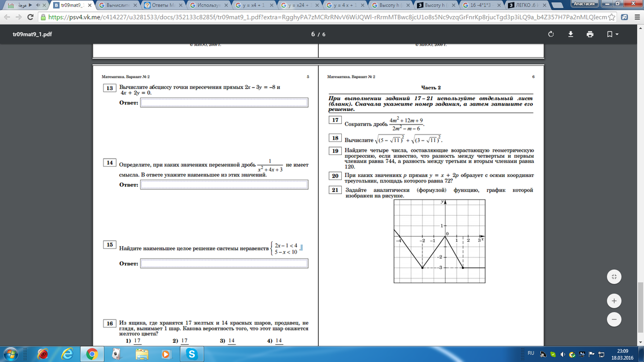Rotate the PDF document clockwise

(551, 34)
